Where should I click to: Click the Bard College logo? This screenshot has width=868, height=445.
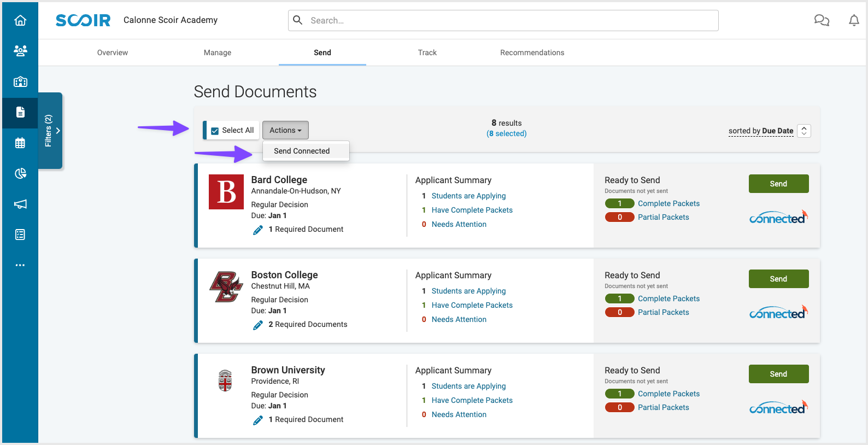(226, 192)
